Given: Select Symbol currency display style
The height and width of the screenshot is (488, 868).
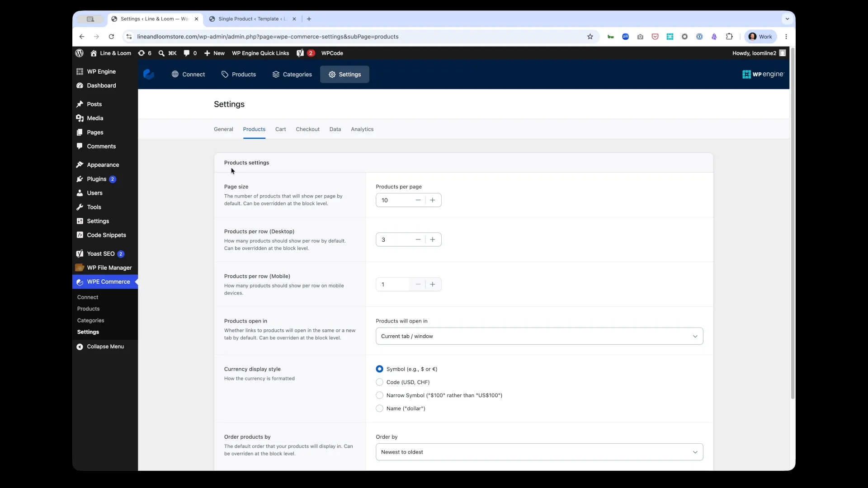Looking at the screenshot, I should coord(379,369).
